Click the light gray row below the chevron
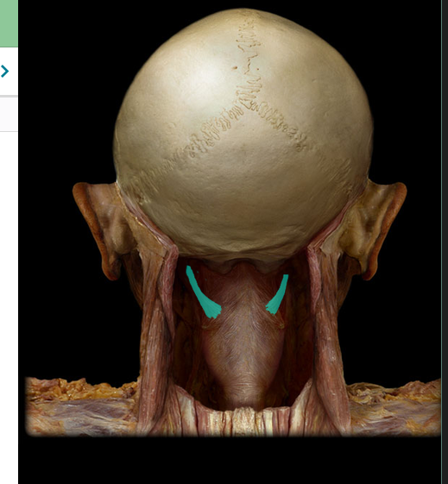 tap(9, 114)
